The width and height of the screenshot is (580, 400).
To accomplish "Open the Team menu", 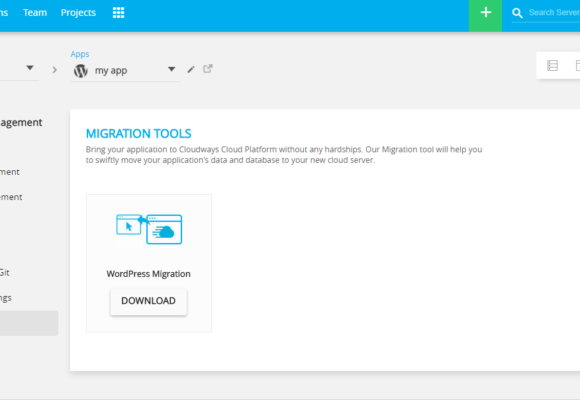I will pos(35,13).
